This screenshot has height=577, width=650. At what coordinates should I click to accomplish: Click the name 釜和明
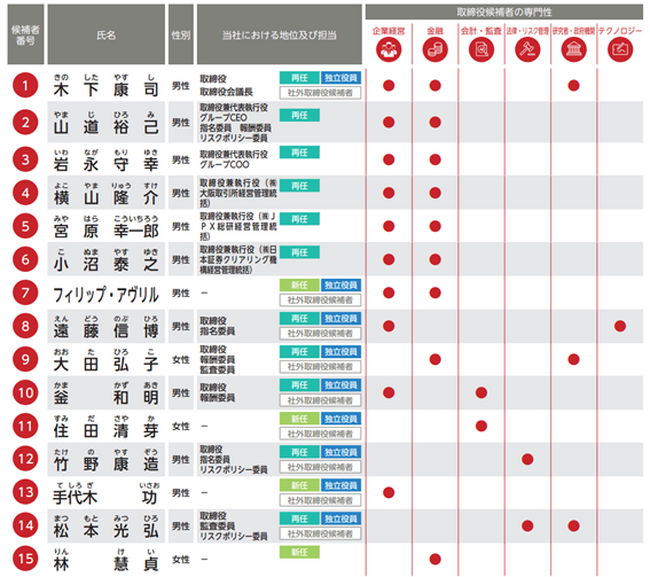[106, 398]
